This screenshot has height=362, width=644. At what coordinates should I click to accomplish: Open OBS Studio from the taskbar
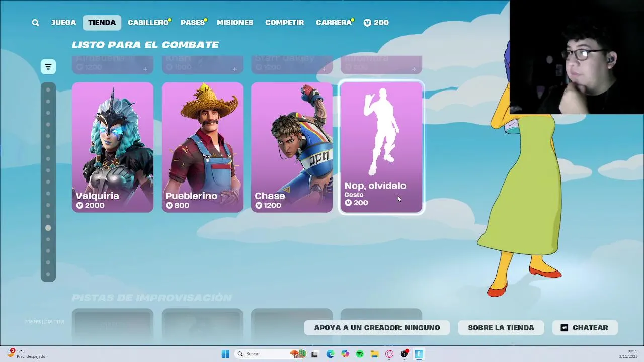404,354
